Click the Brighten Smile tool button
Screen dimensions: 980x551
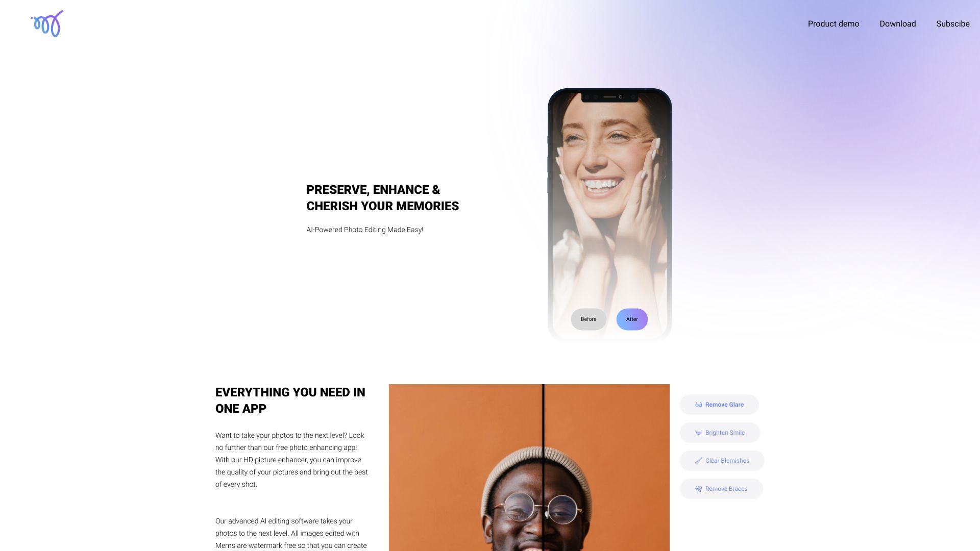(x=720, y=433)
